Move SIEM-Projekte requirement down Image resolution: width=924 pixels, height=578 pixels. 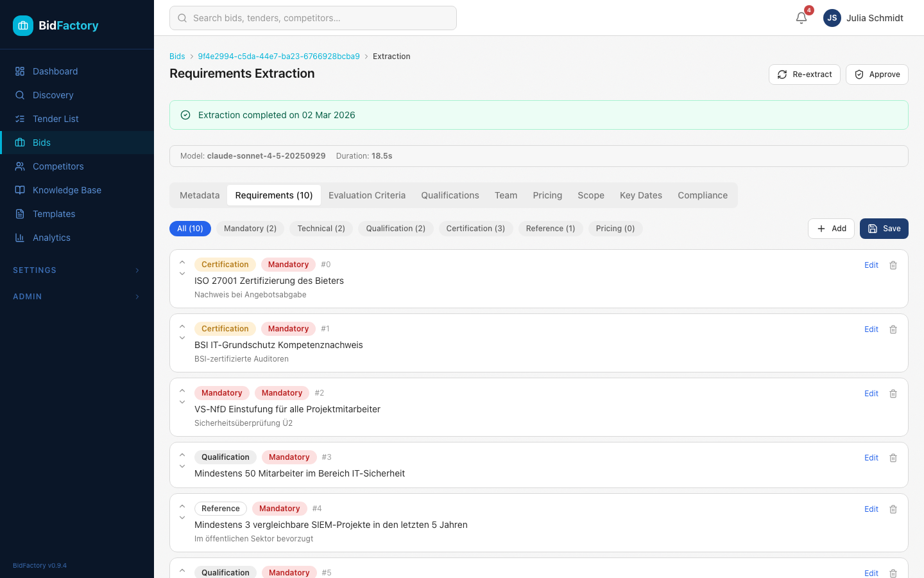[x=182, y=518]
